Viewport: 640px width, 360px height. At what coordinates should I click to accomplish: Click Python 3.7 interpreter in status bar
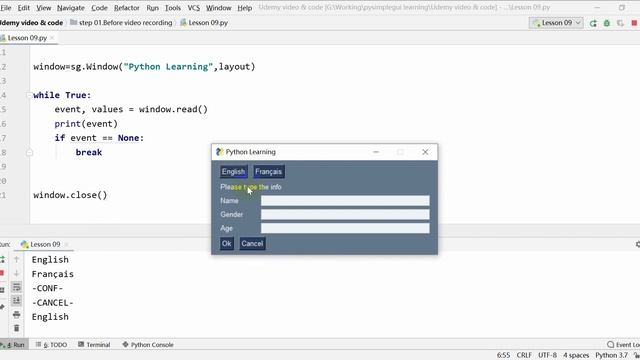pyautogui.click(x=611, y=355)
